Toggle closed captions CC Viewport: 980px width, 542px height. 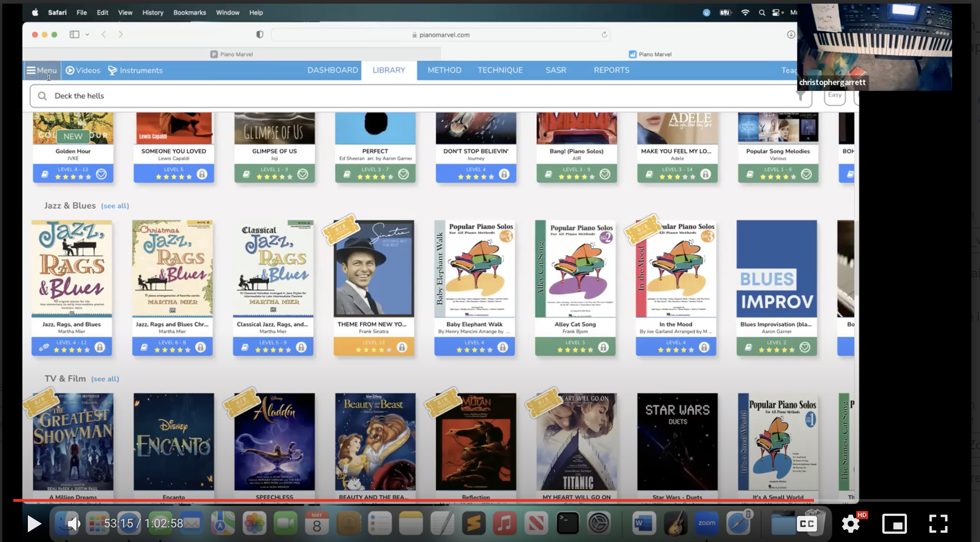point(807,524)
